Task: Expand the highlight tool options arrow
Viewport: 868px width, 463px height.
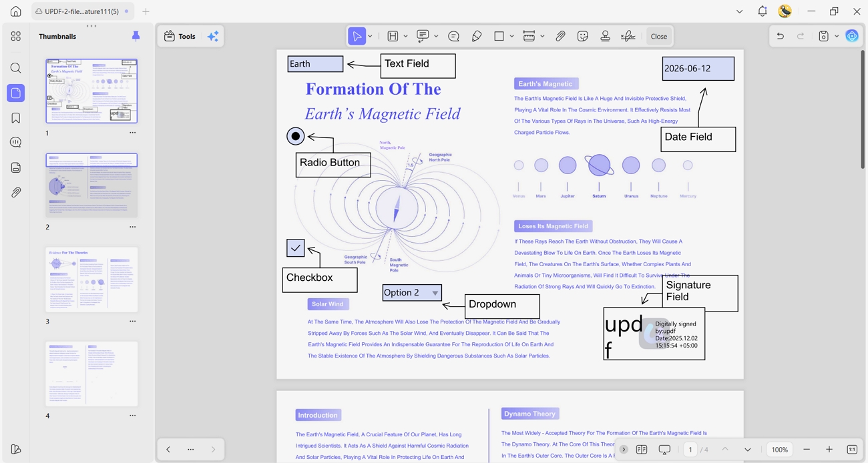Action: 405,36
